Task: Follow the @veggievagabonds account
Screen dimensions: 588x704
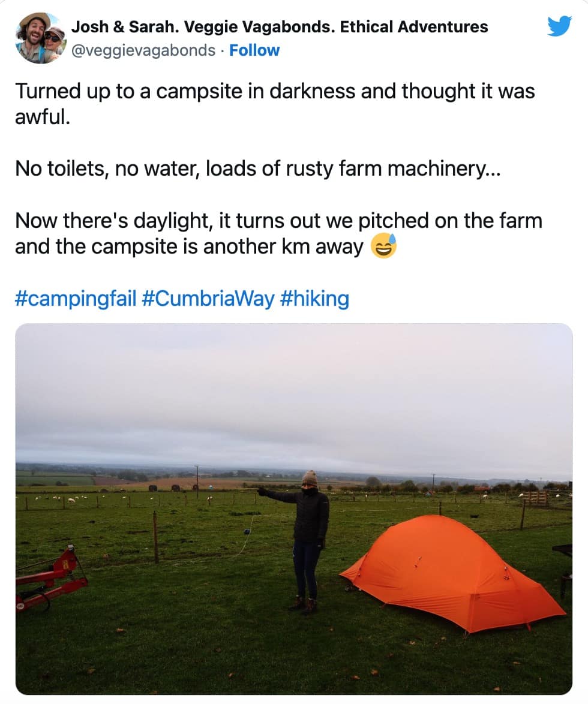Action: 254,50
